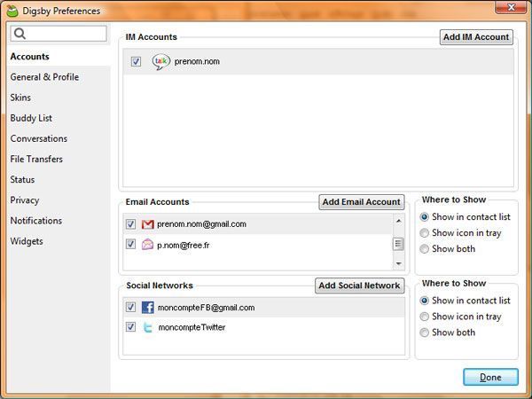Click the Facebook icon for moncompteFB@gmail.com

tap(147, 308)
